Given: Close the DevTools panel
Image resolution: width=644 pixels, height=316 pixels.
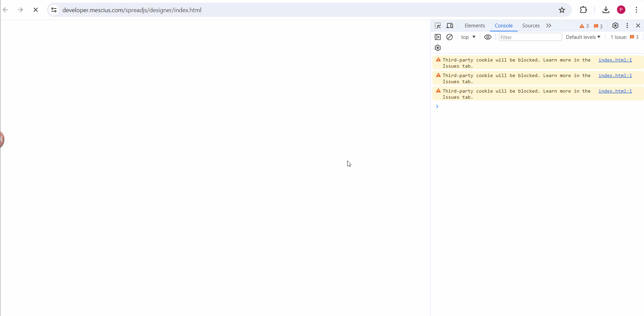Looking at the screenshot, I should [x=638, y=26].
